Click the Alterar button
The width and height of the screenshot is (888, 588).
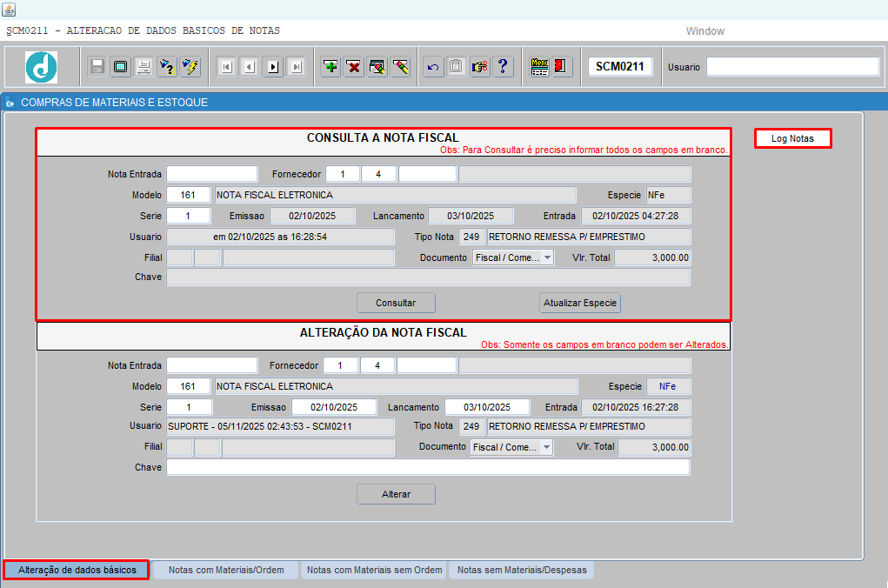coord(396,494)
